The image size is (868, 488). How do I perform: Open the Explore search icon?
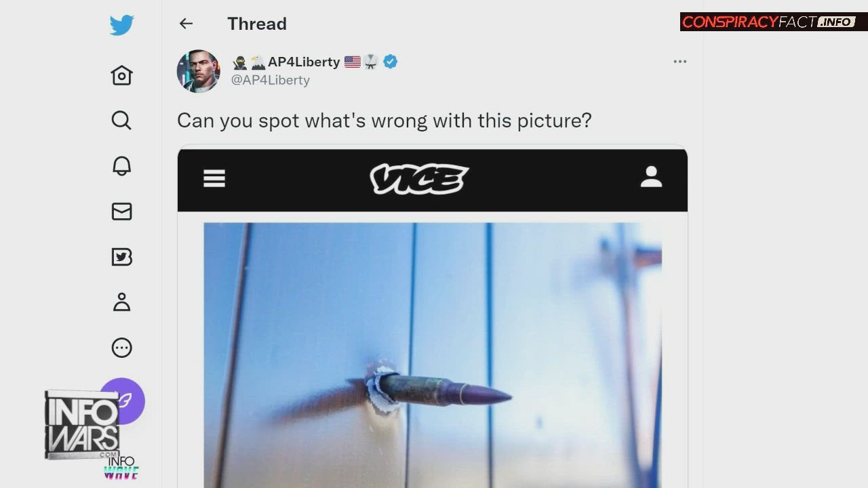121,121
